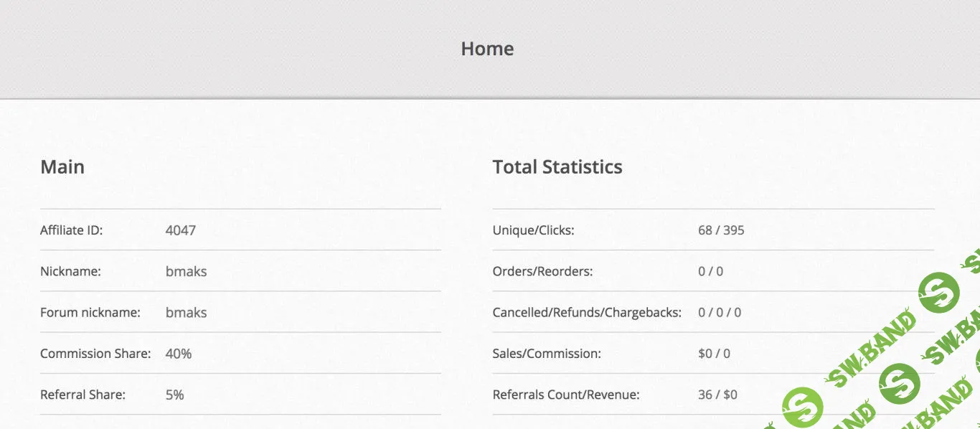The height and width of the screenshot is (429, 980).
Task: Click the Total Statistics section heading
Action: click(557, 167)
